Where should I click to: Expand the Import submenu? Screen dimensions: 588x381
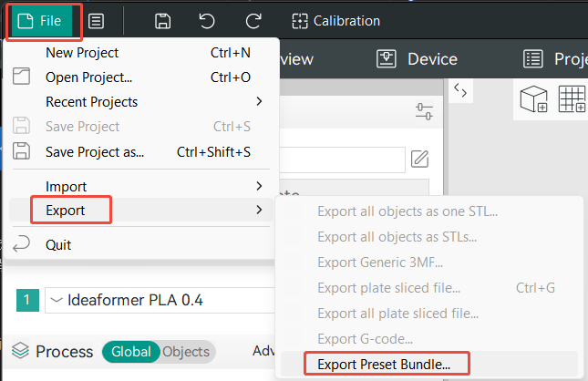140,186
